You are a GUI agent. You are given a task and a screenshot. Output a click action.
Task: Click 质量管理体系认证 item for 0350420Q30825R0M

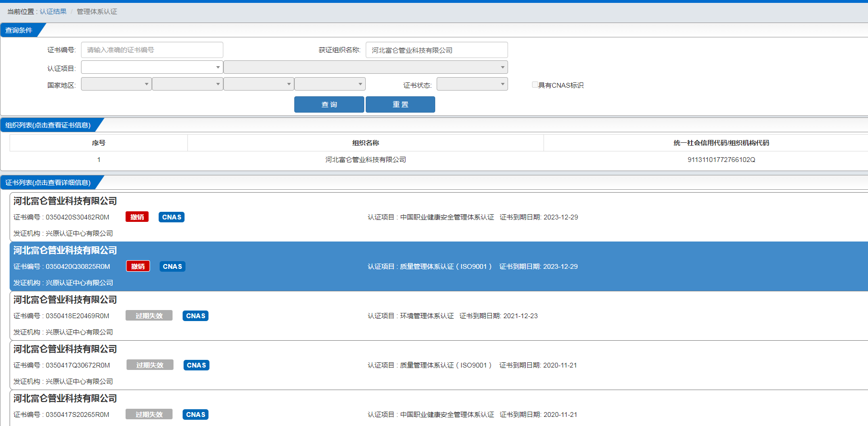446,266
